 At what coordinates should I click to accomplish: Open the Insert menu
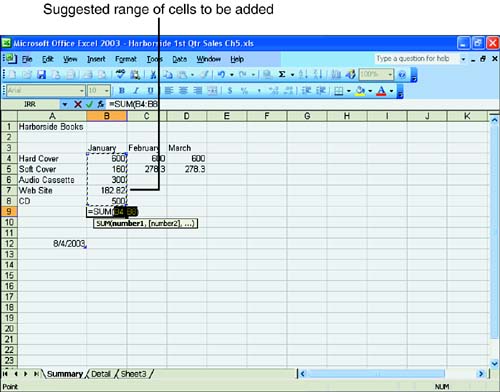[96, 59]
